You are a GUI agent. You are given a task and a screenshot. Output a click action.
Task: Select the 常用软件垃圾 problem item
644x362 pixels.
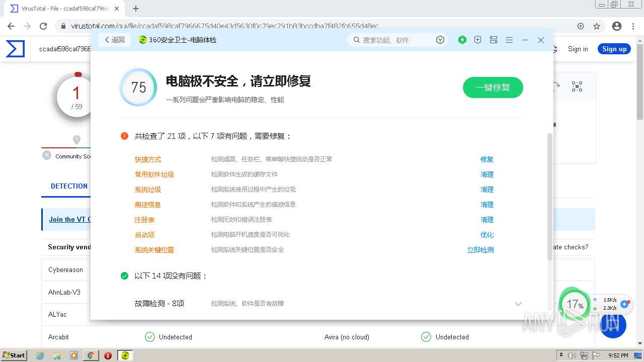(154, 174)
